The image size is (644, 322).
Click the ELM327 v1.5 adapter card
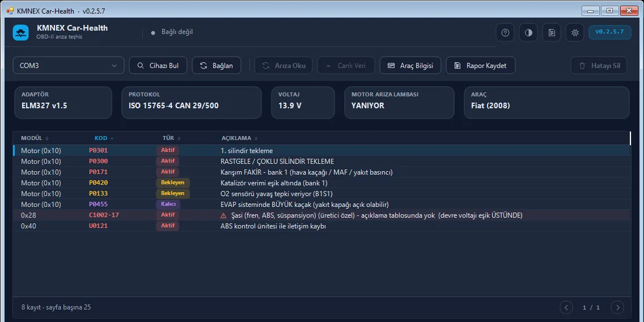(x=63, y=103)
